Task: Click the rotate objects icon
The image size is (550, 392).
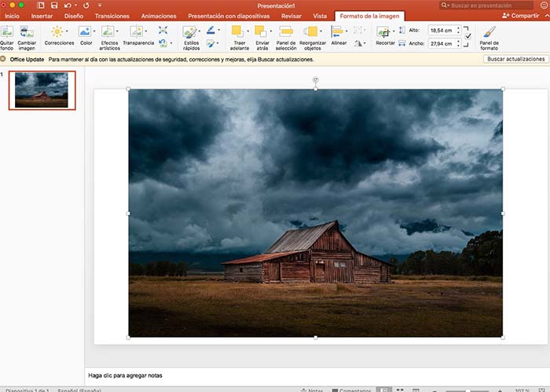Action: pyautogui.click(x=358, y=43)
